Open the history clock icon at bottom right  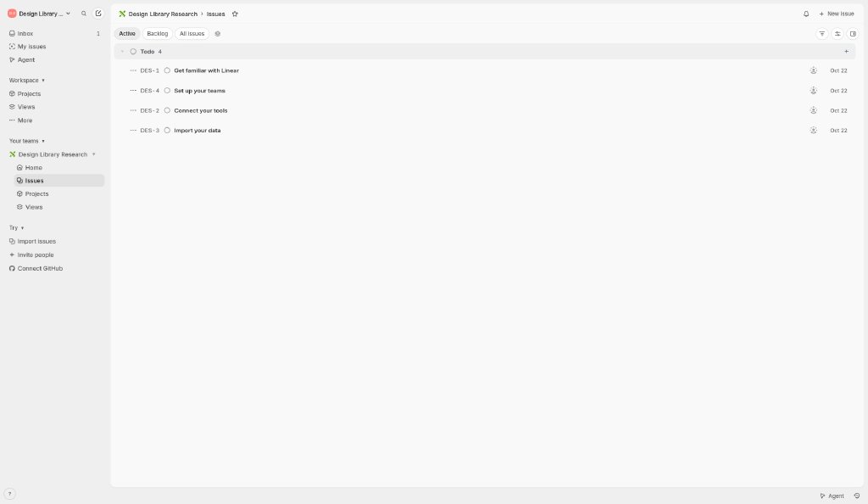pos(857,496)
